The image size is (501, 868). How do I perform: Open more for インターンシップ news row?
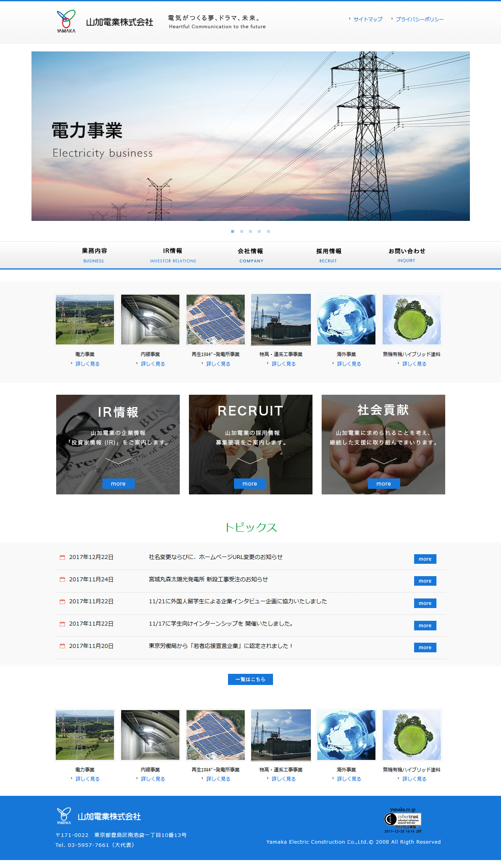pos(425,626)
